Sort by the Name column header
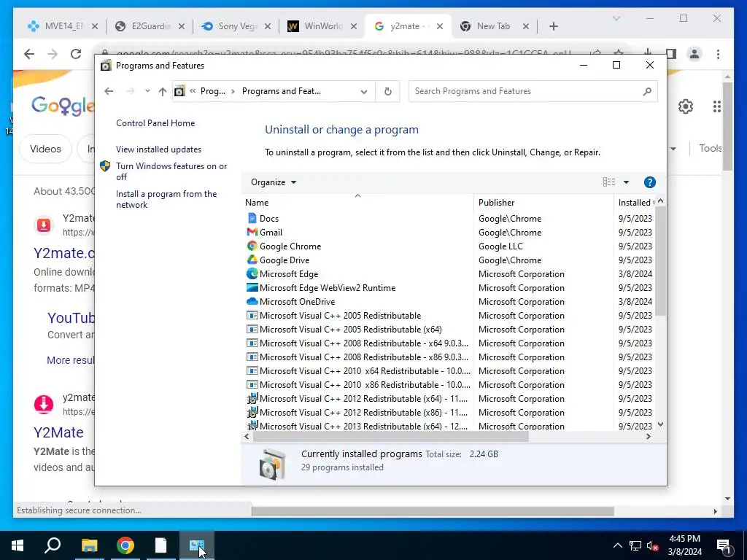The image size is (747, 560). [x=357, y=203]
